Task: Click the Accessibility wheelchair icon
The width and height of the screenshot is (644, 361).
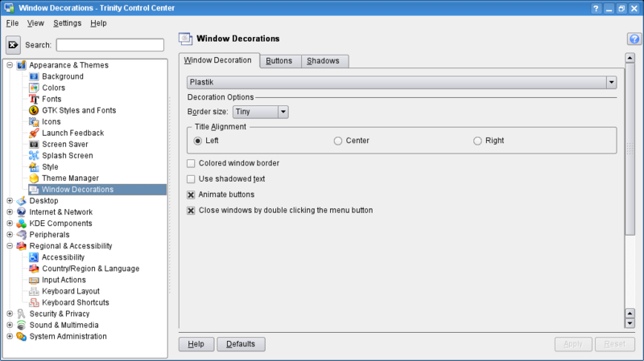Action: click(x=34, y=257)
